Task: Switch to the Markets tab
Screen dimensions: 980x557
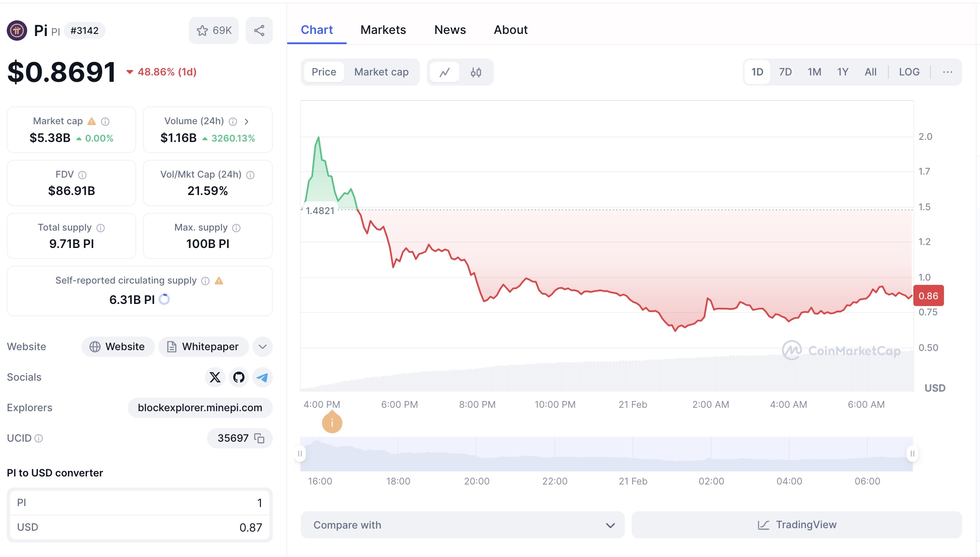Action: pyautogui.click(x=383, y=30)
